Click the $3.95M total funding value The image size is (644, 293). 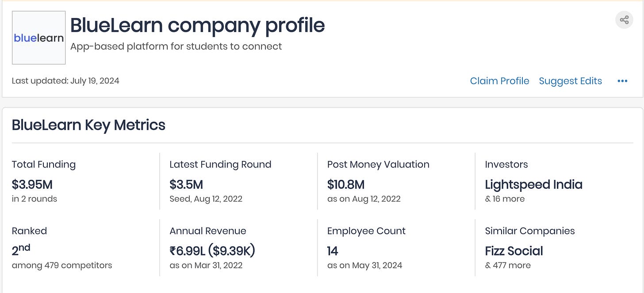(32, 184)
